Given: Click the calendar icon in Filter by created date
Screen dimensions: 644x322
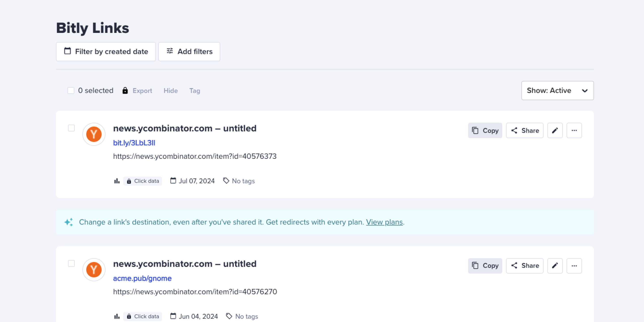Looking at the screenshot, I should [x=67, y=51].
